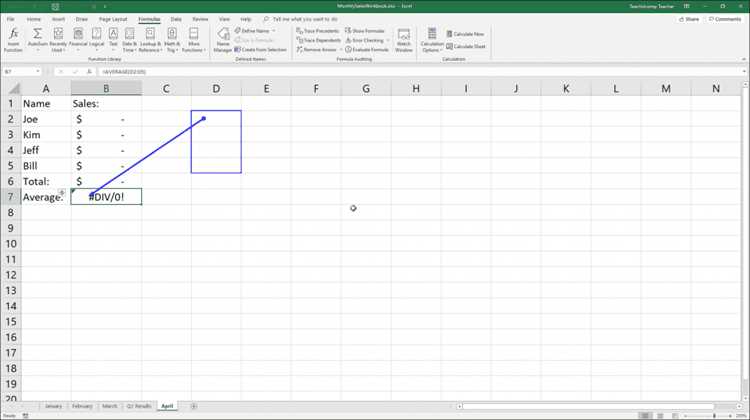Add a new sheet with plus icon
Image resolution: width=750 pixels, height=420 pixels.
click(194, 406)
